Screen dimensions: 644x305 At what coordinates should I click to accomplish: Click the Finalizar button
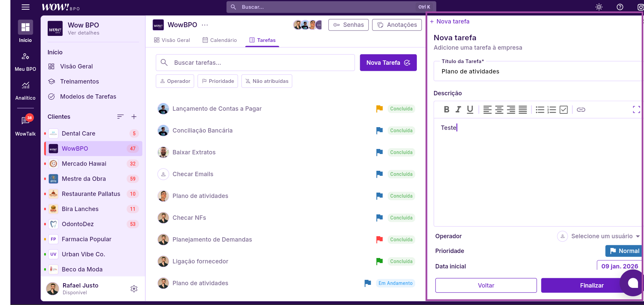pos(591,286)
